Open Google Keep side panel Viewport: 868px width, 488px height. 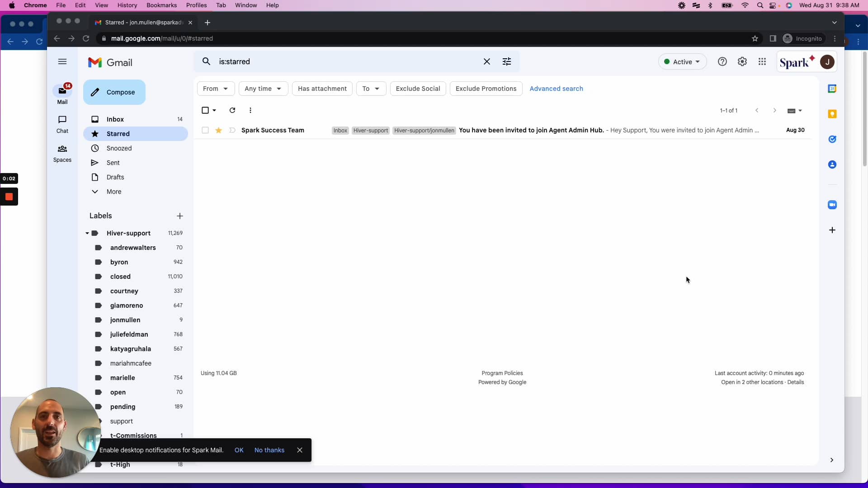[832, 114]
